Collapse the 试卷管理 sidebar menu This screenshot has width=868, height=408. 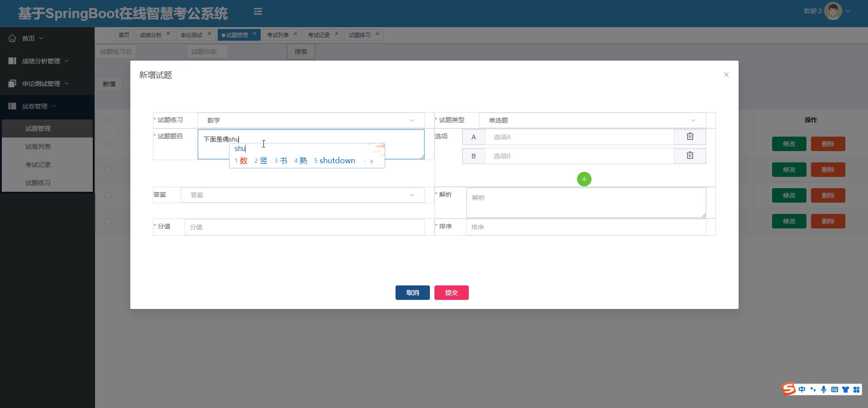click(47, 106)
